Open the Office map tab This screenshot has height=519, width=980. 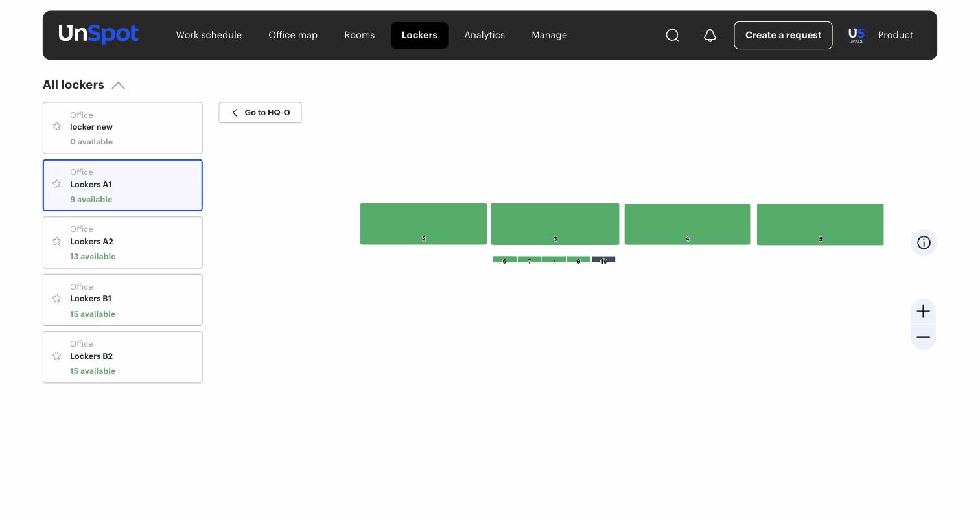click(293, 35)
